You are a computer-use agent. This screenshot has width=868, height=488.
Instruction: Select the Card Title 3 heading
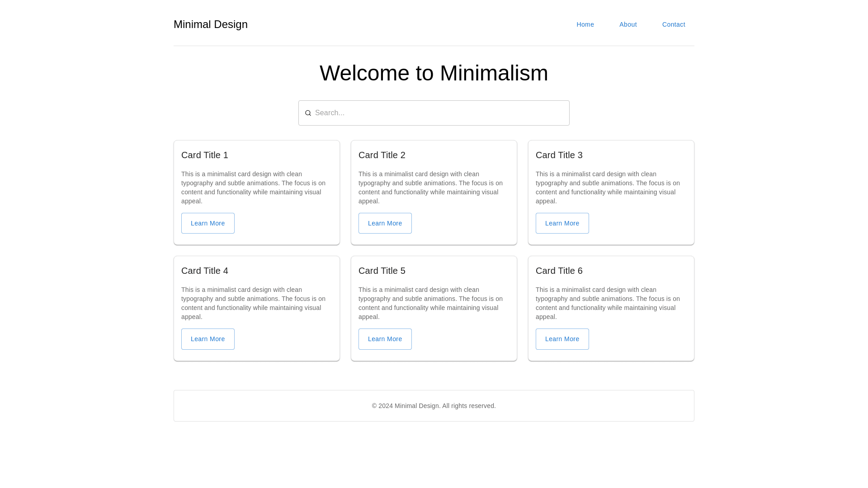(559, 155)
